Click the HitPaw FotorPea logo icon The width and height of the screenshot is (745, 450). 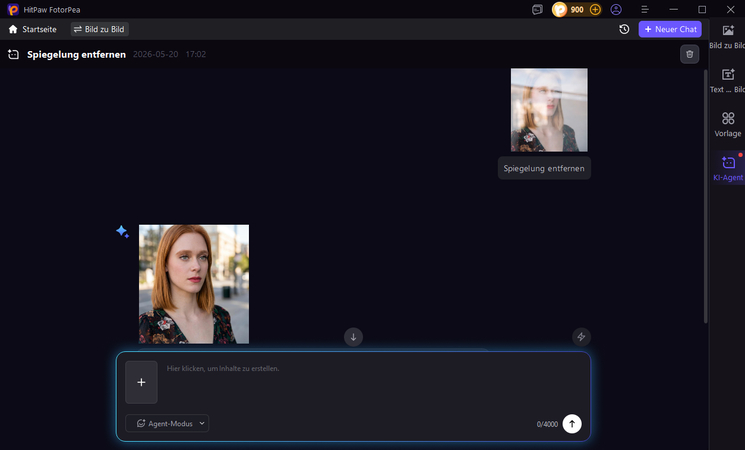coord(13,10)
